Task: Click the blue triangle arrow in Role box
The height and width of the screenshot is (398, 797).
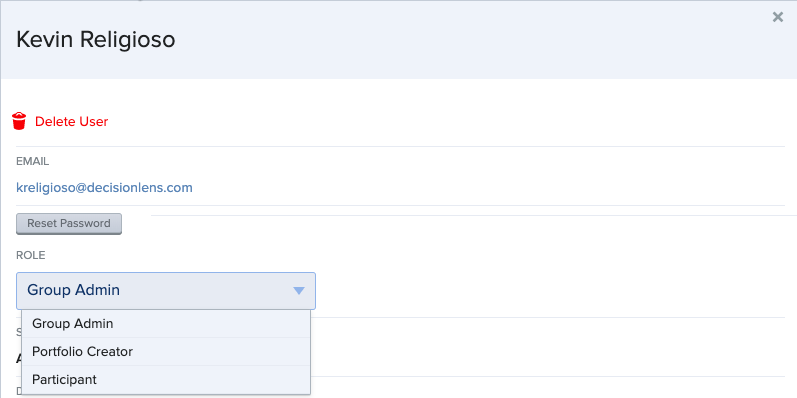Action: (299, 291)
